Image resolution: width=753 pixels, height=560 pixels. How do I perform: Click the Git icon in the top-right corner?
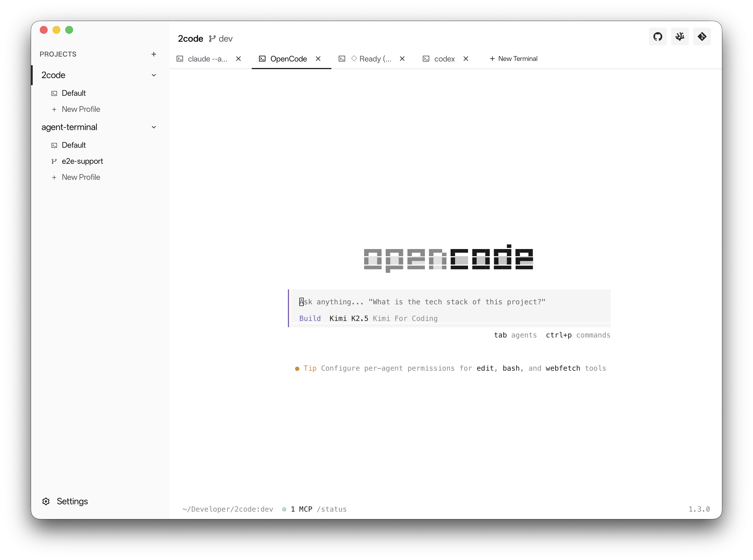point(702,36)
